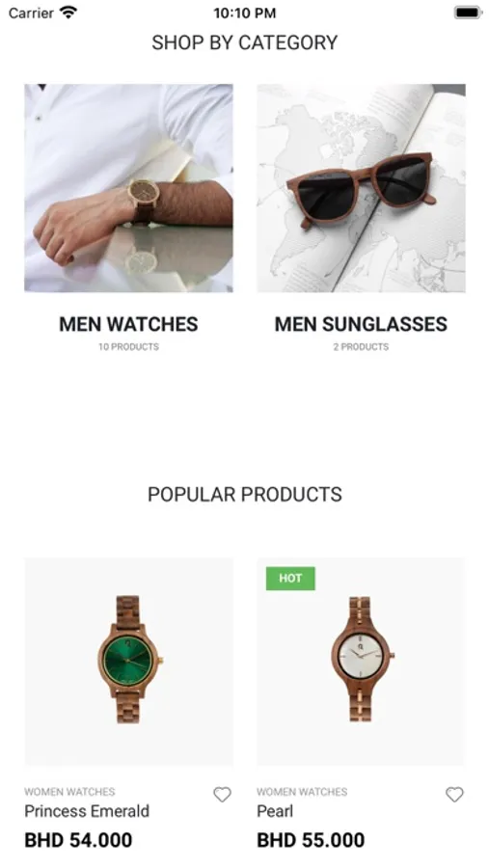The width and height of the screenshot is (489, 868).
Task: Tap the BHD 54.000 price
Action: [78, 840]
